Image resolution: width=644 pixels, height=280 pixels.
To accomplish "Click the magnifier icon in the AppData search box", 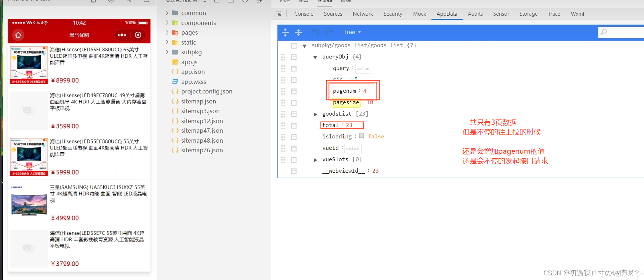I will click(604, 32).
